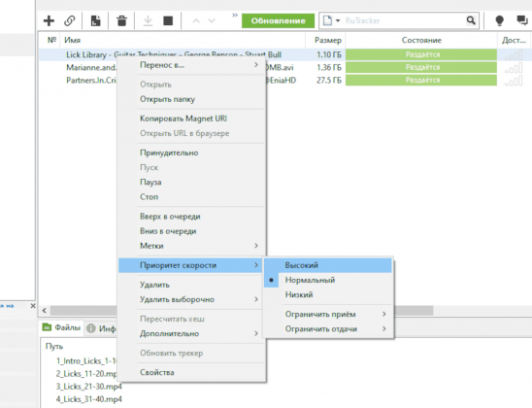Image resolution: width=532 pixels, height=408 pixels.
Task: Open search provider dropdown arrow
Action: (338, 20)
